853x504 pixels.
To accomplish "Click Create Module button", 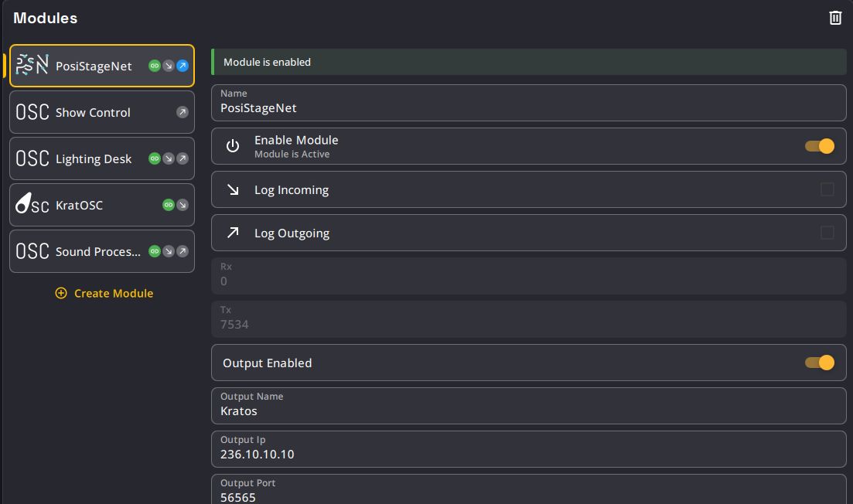I will click(x=104, y=294).
